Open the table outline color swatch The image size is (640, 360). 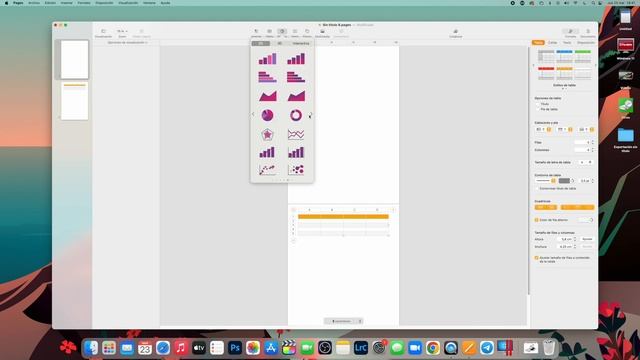(x=564, y=181)
